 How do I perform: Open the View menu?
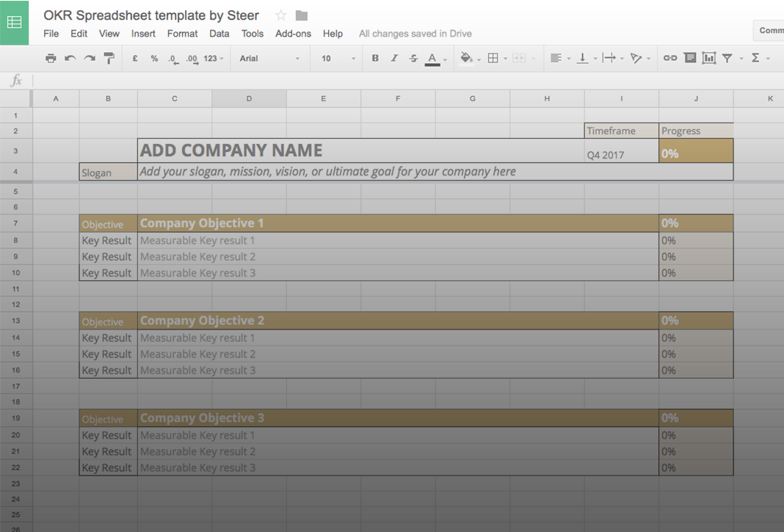click(109, 34)
